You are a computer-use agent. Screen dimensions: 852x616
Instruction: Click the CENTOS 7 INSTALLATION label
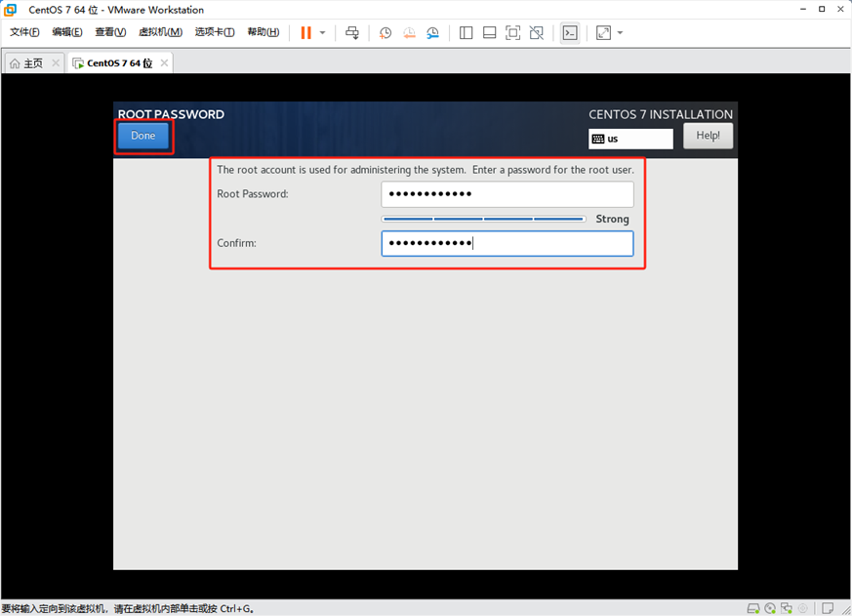click(661, 114)
